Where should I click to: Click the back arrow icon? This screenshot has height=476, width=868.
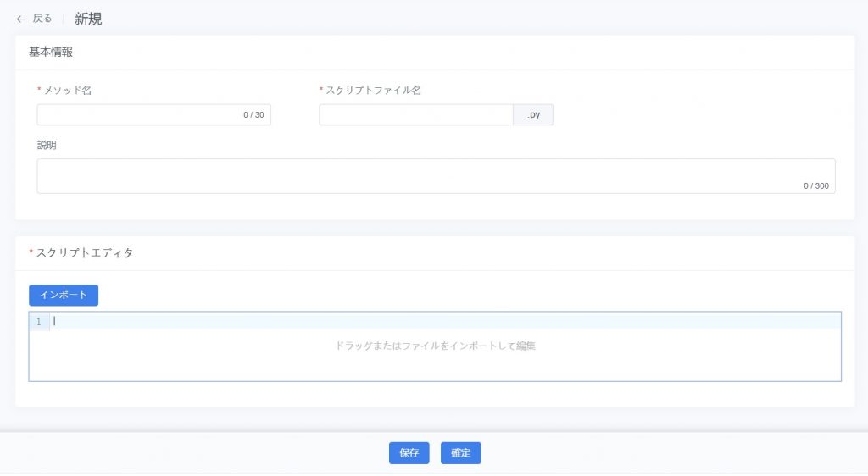(20, 19)
